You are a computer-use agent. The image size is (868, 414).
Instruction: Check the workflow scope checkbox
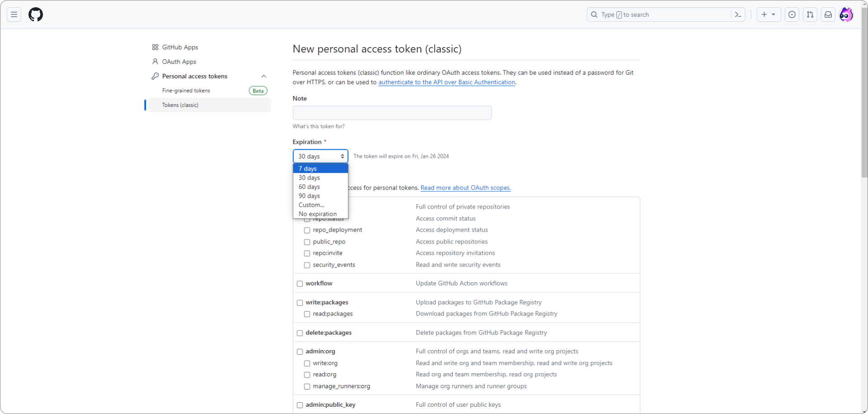click(300, 284)
